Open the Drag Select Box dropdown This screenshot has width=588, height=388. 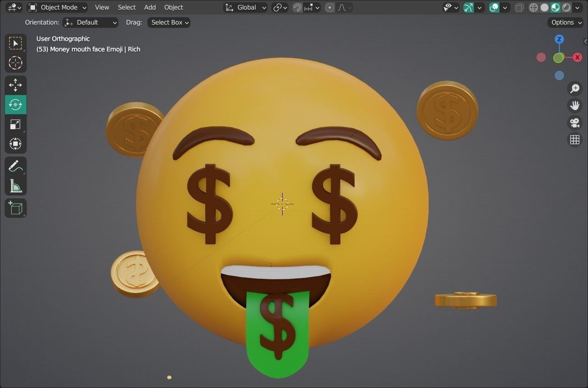(x=168, y=22)
